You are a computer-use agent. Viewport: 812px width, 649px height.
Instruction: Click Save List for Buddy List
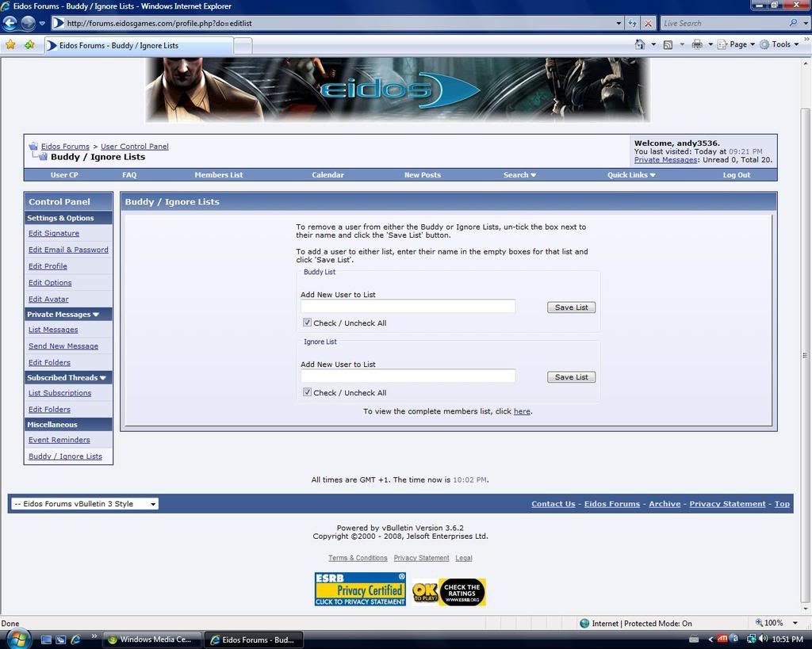[571, 307]
